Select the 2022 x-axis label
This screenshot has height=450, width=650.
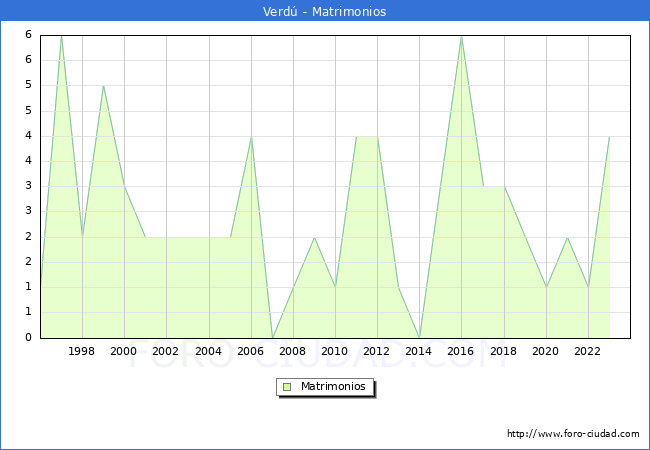pos(587,351)
